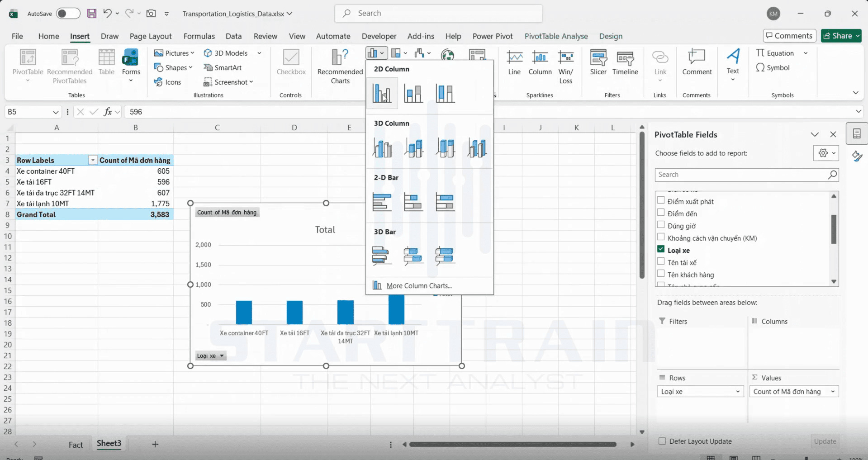
Task: Click the field list vertical scrollbar
Action: (834, 229)
